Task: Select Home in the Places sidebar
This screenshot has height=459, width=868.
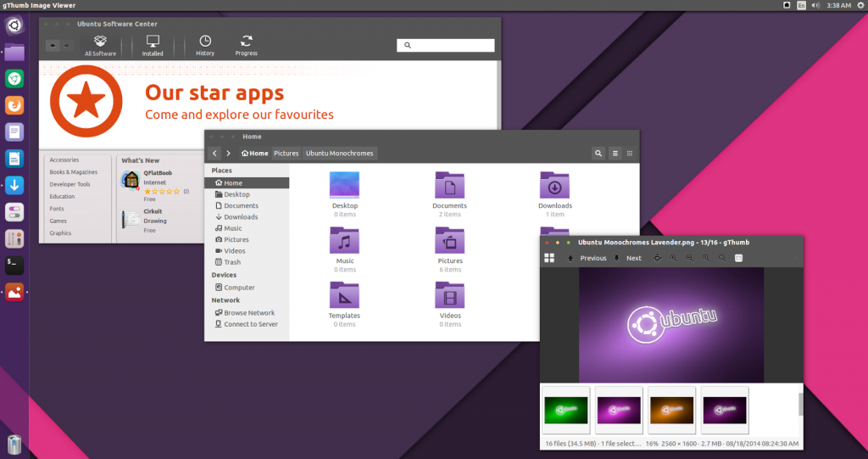Action: pos(247,183)
